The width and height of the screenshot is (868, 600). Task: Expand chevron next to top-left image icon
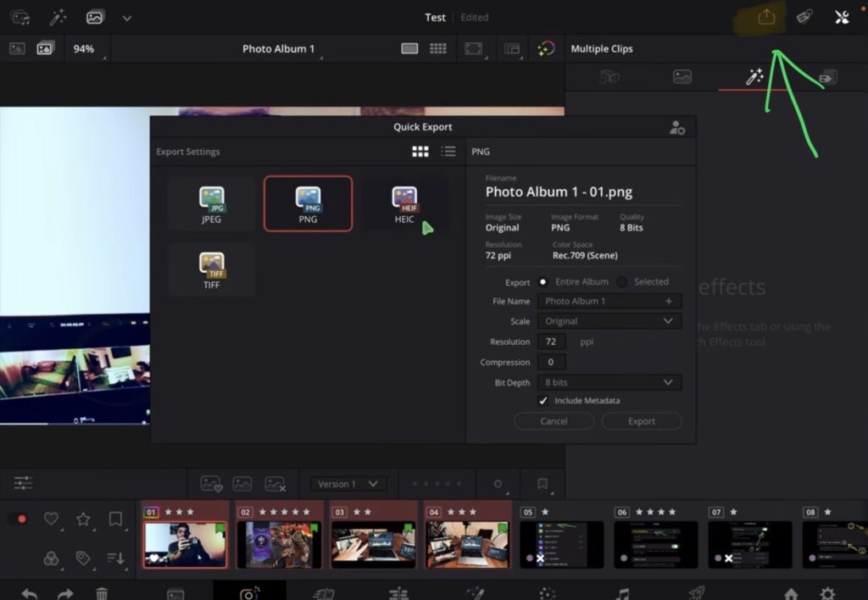[x=127, y=19]
